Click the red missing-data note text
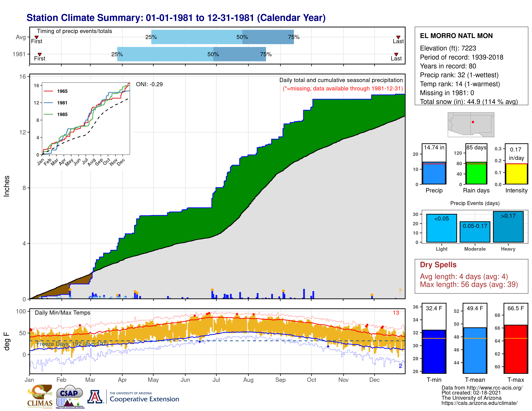532x411 pixels. coord(343,89)
